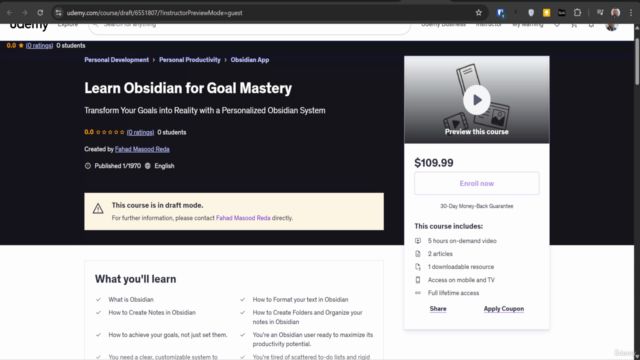Click the browser forward arrow

tap(24, 13)
